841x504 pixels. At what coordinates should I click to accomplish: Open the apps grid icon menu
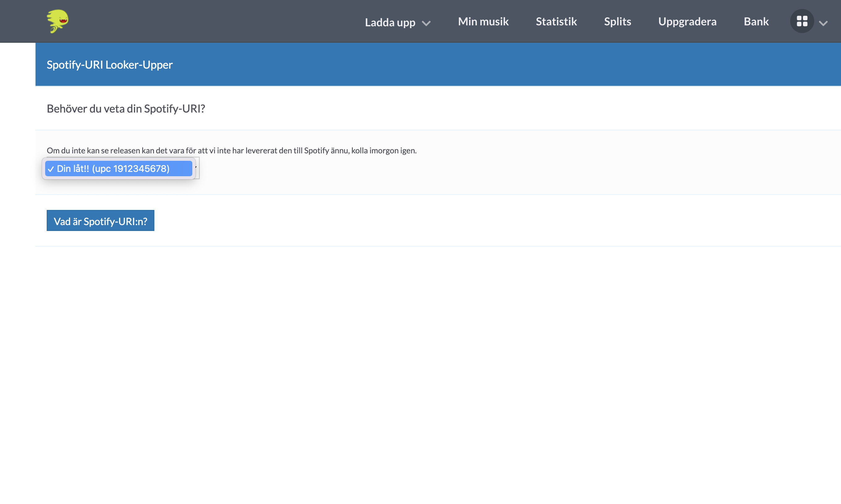pyautogui.click(x=802, y=21)
